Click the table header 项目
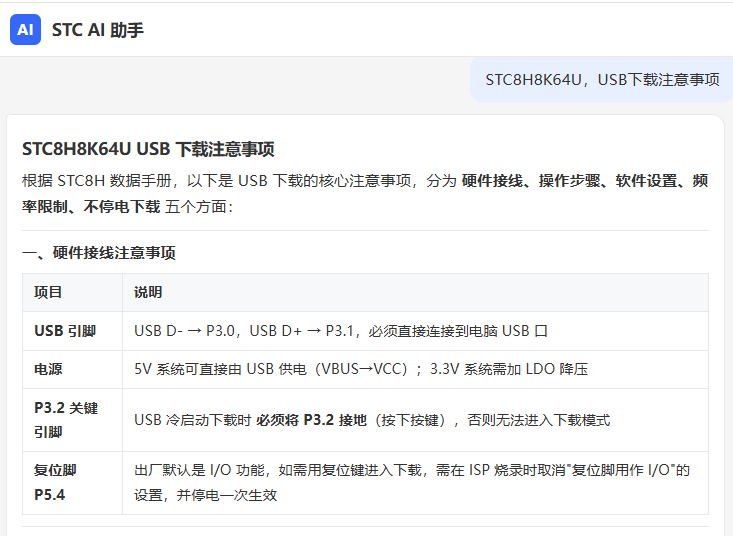 tap(48, 292)
